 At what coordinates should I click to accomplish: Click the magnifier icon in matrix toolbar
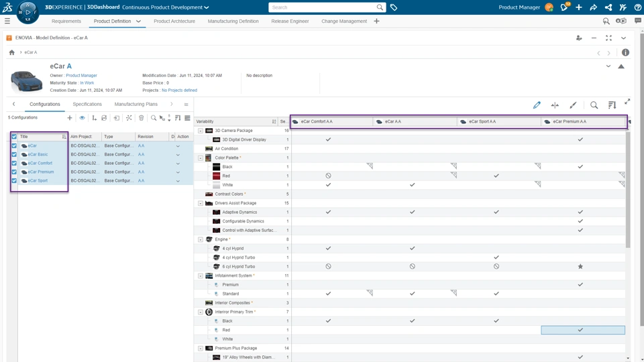[594, 105]
